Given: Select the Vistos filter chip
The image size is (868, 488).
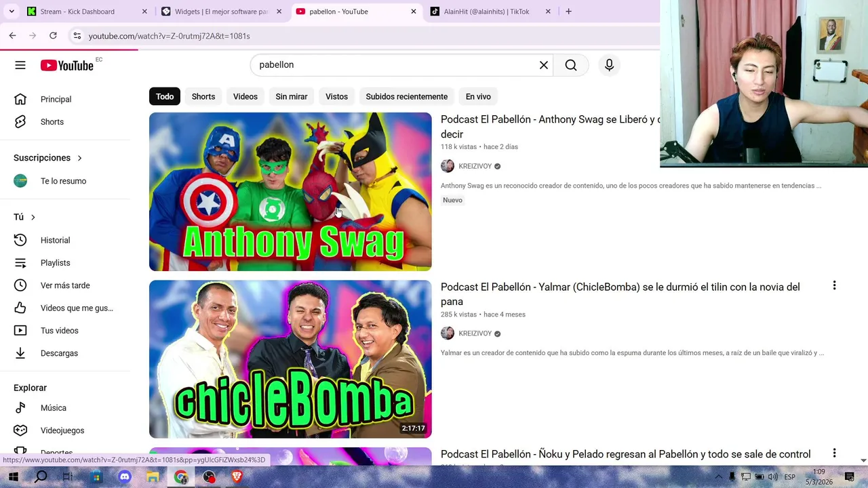Looking at the screenshot, I should tap(336, 96).
